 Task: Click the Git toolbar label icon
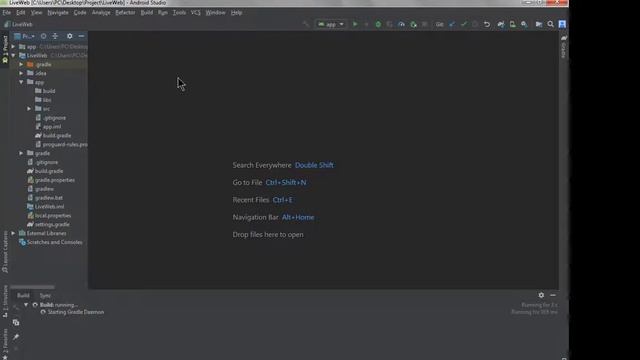(440, 24)
